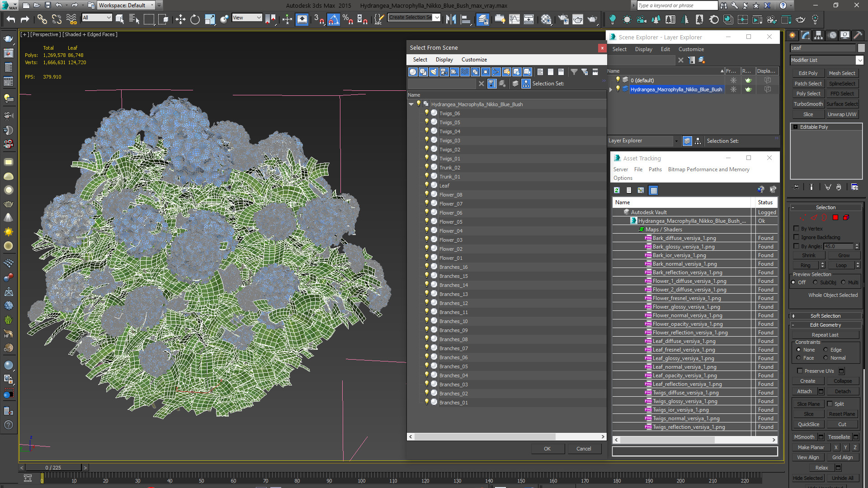Collapse Hydrangea_Macrophylla_Nikko_Blue_Bush tree root
Image resolution: width=868 pixels, height=488 pixels.
coord(411,104)
